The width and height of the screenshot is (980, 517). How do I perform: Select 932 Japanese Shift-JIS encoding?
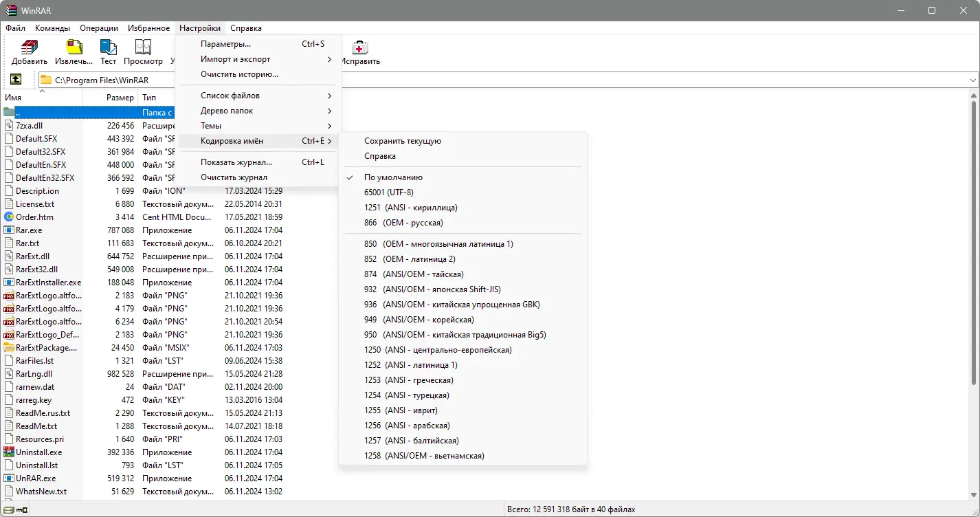[x=463, y=289]
